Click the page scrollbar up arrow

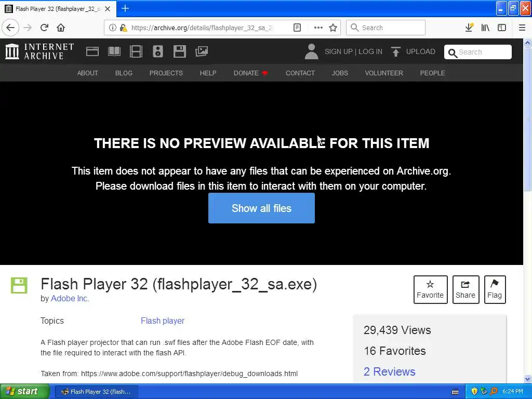click(527, 43)
